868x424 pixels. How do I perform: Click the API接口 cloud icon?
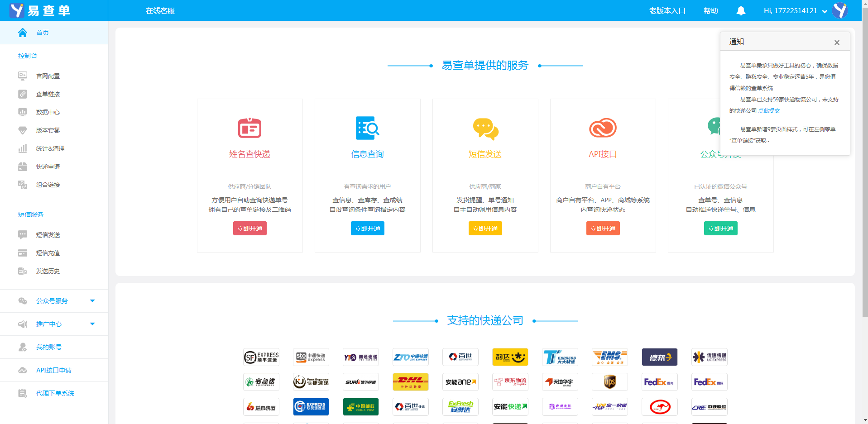[x=603, y=128]
